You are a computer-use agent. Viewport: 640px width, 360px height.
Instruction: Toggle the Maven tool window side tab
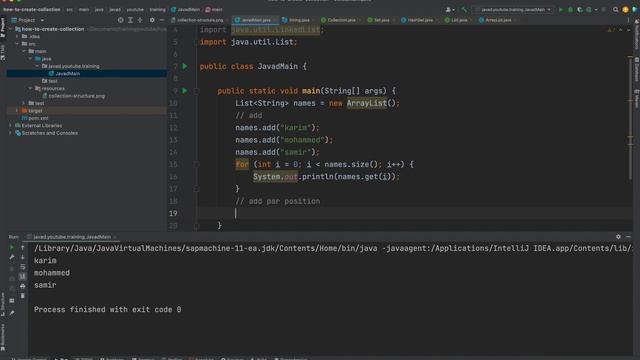tap(636, 99)
